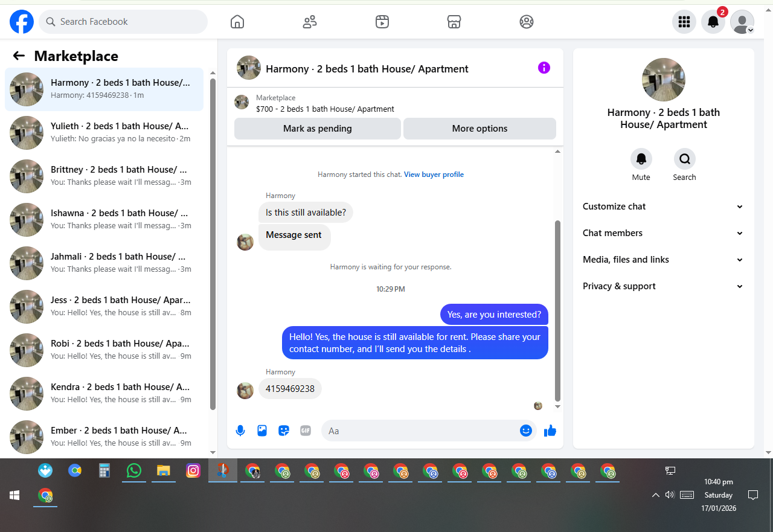773x532 pixels.
Task: Open the emoji picker in message box
Action: click(x=526, y=431)
